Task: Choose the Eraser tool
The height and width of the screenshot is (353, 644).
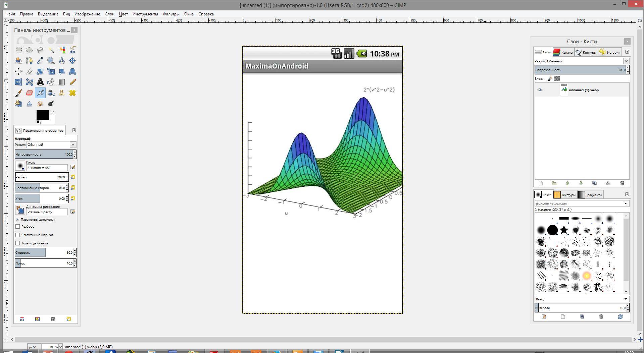Action: pos(30,93)
